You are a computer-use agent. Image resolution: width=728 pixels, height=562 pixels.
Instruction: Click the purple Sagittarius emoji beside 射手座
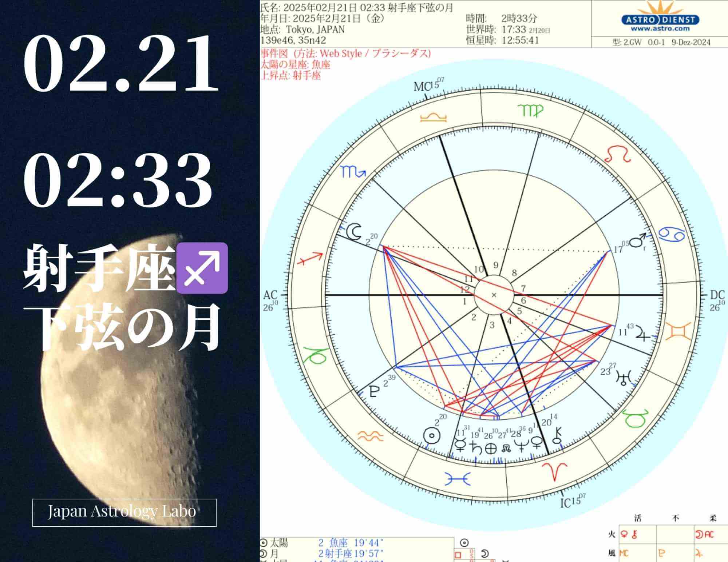[x=202, y=268]
